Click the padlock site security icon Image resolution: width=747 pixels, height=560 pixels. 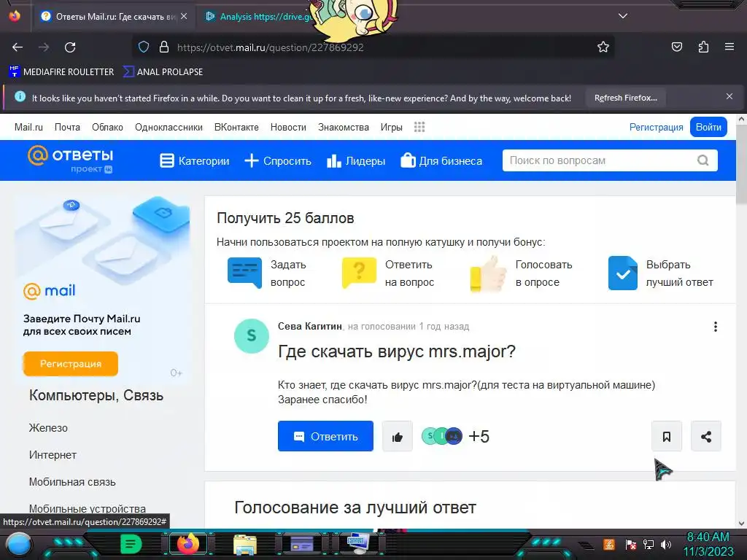pyautogui.click(x=164, y=47)
